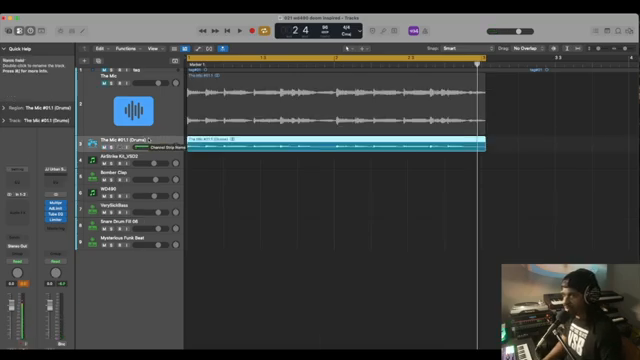Start playback with the Play button
Viewport: 640px width, 360px height.
240,31
